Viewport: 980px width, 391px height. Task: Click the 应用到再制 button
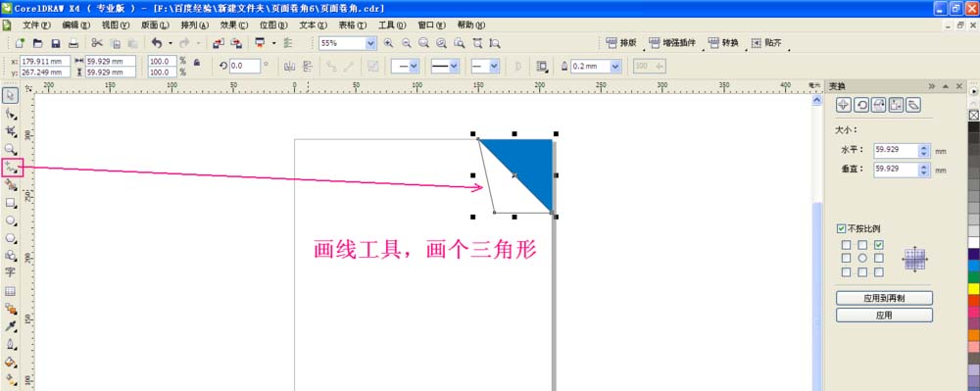(884, 298)
